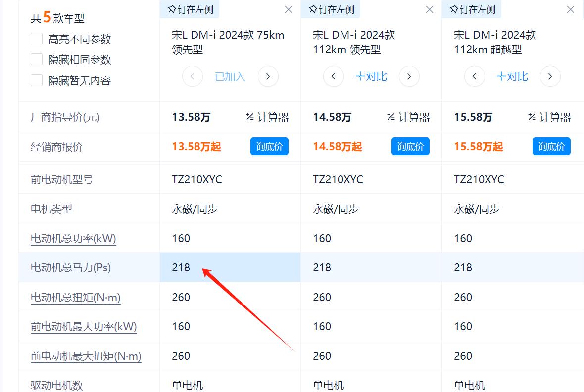Add 112km 超越型 to comparison with +对比

tap(513, 77)
